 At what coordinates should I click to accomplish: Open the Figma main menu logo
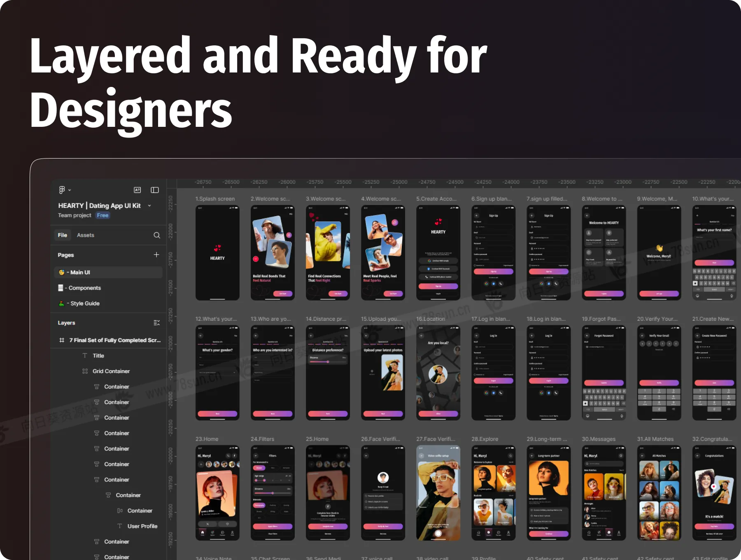(62, 190)
